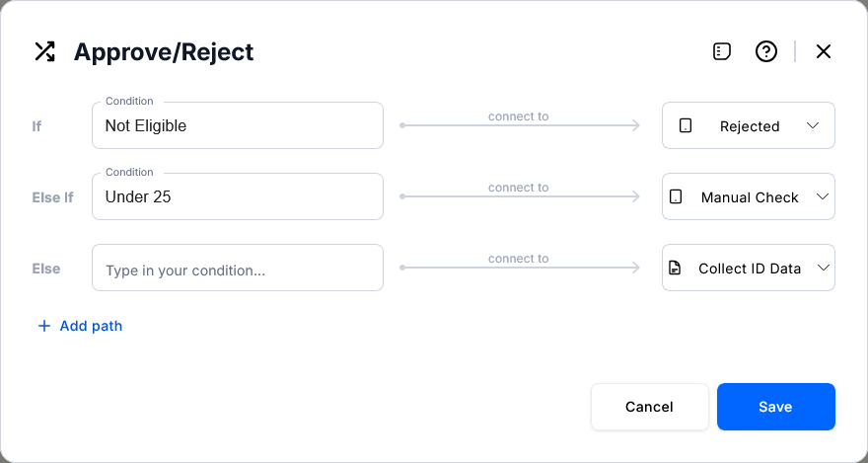The image size is (868, 463).
Task: Click the help question mark icon
Action: [x=766, y=51]
